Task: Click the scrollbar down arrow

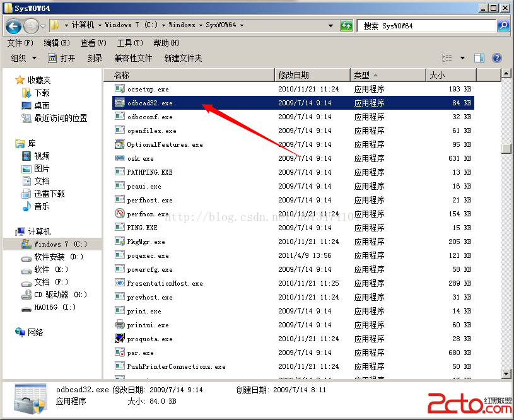Action: coord(506,373)
